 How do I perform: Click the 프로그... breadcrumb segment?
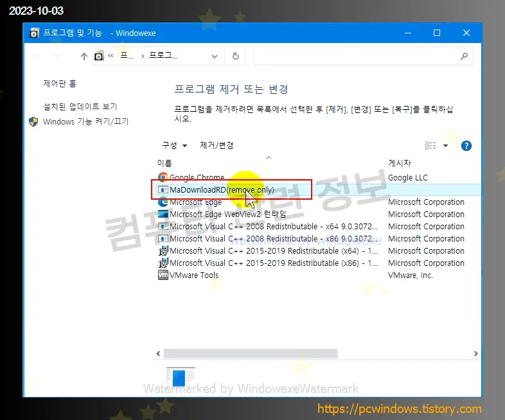(164, 55)
